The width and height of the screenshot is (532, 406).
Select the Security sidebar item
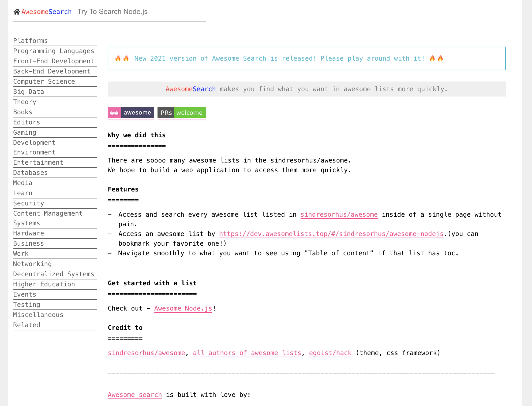(x=29, y=203)
